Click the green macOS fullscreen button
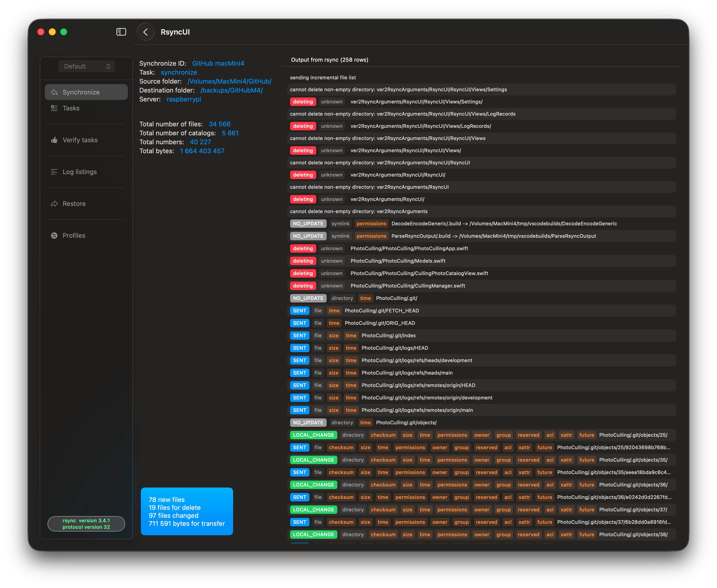This screenshot has height=588, width=717. point(64,32)
